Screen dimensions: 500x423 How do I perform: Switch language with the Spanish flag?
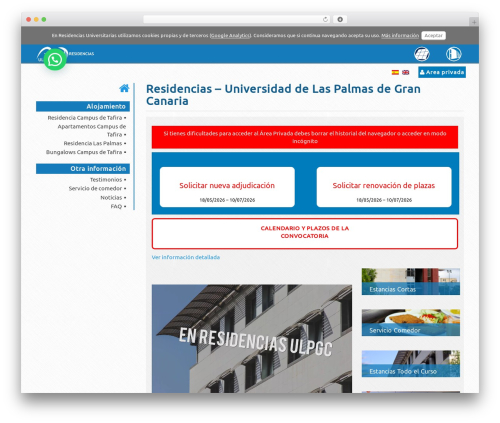395,72
